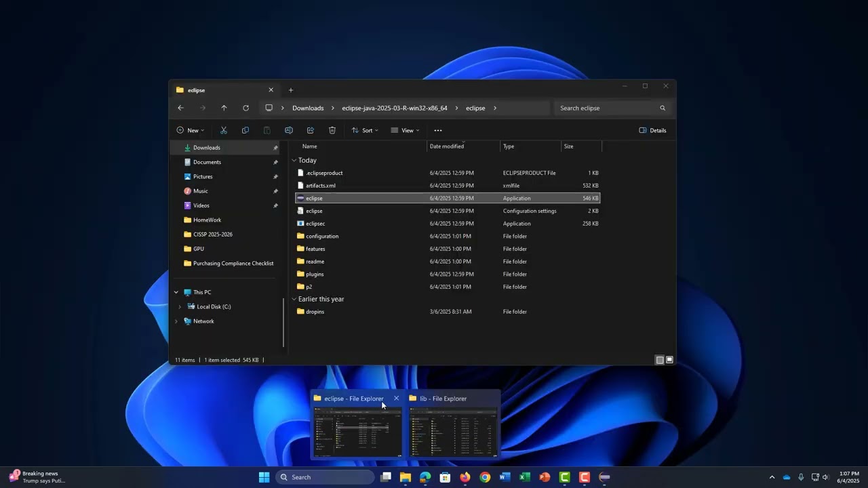This screenshot has height=488, width=868.
Task: Click the lib - File Explorer preview thumbnail
Action: (453, 432)
